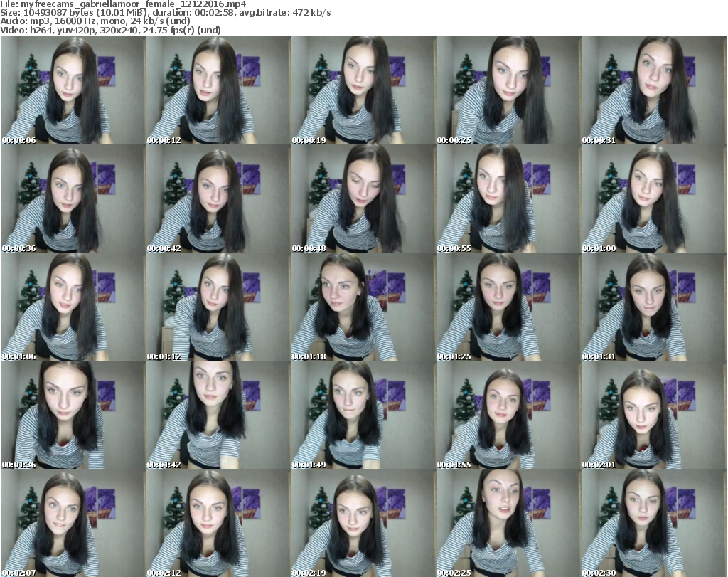Viewport: 728px width, 577px height.
Task: Click the thumbnail marked 00:00:19
Action: [x=363, y=90]
